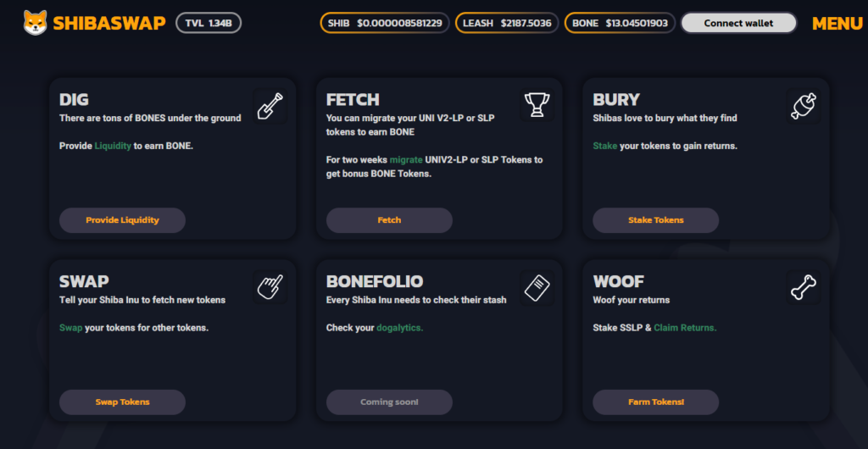Click the Fetch button
The width and height of the screenshot is (868, 449).
[389, 220]
